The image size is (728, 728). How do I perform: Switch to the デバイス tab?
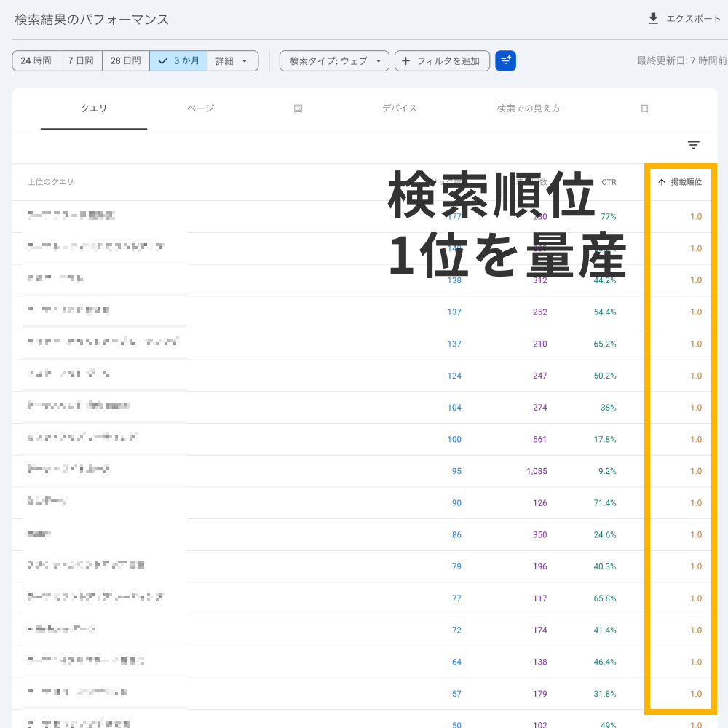tap(399, 108)
